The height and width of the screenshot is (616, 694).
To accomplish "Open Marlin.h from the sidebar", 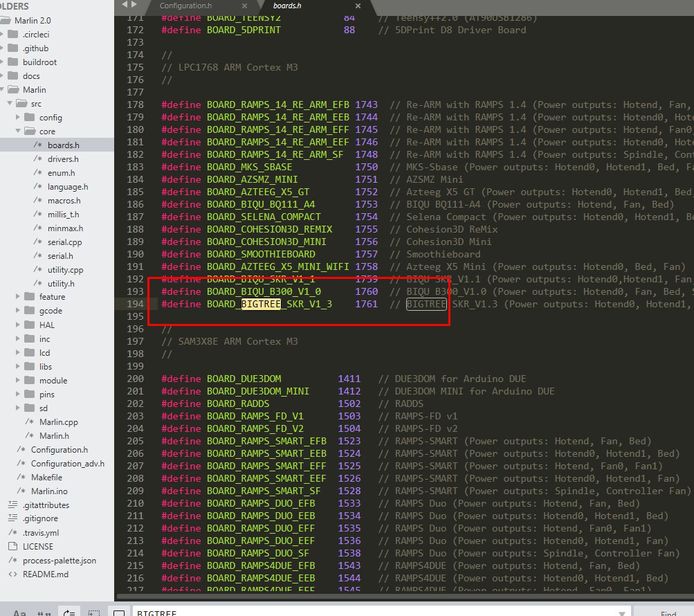I will [54, 436].
